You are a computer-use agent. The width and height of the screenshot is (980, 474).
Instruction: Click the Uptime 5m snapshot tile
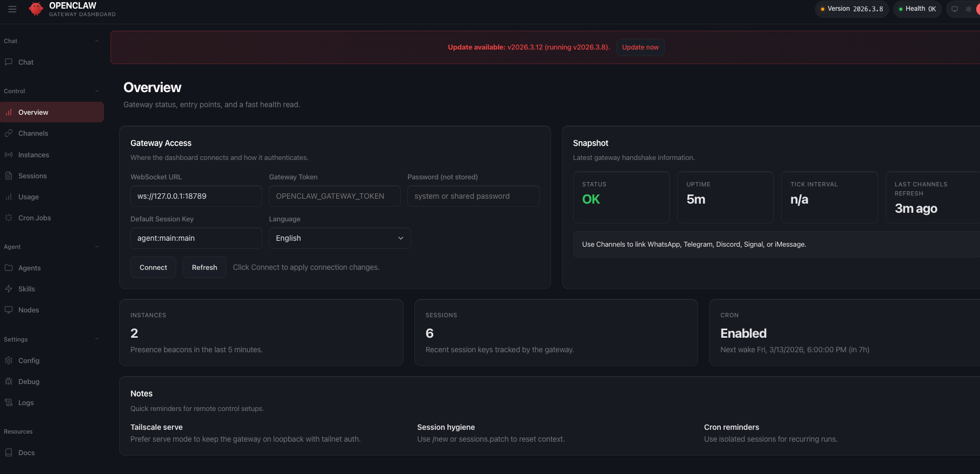coord(725,197)
